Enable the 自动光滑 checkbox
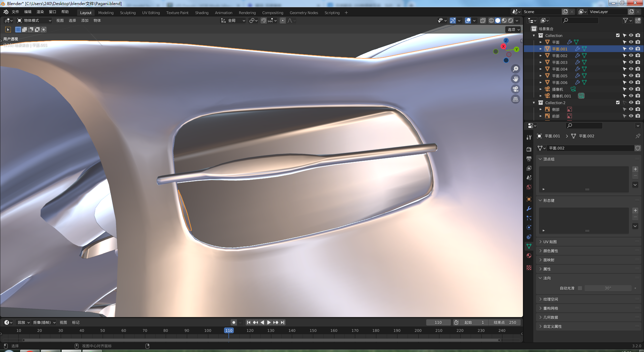Image resolution: width=644 pixels, height=352 pixels. [580, 288]
